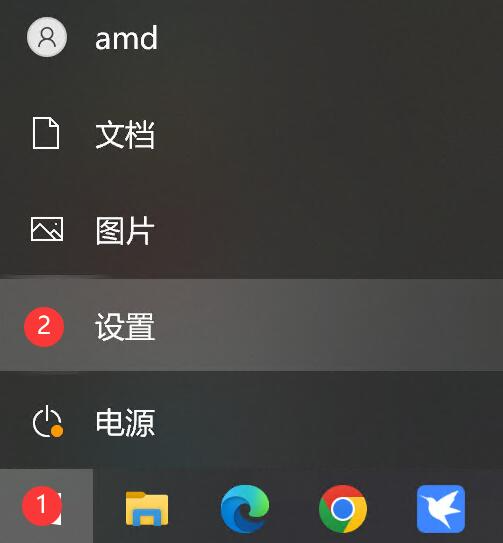The height and width of the screenshot is (543, 503).
Task: Click the power symbol icon
Action: click(47, 421)
